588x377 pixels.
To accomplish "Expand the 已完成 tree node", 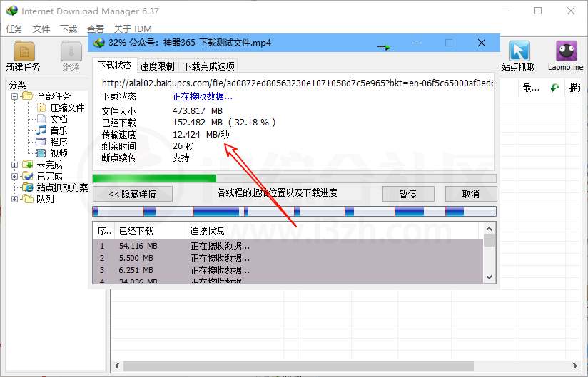I will point(14,176).
